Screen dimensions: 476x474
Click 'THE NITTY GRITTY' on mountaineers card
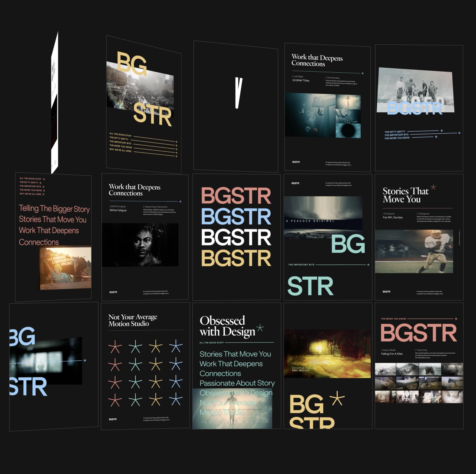click(x=395, y=132)
